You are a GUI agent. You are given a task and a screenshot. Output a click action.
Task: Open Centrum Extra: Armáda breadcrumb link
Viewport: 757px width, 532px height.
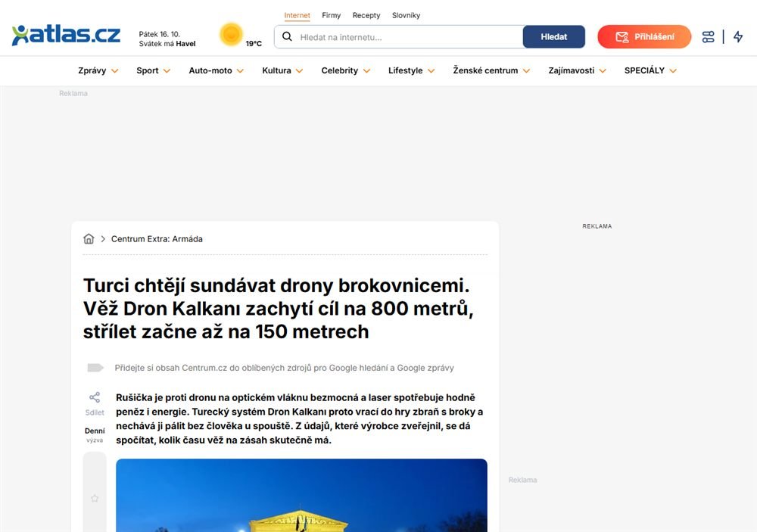click(x=157, y=239)
